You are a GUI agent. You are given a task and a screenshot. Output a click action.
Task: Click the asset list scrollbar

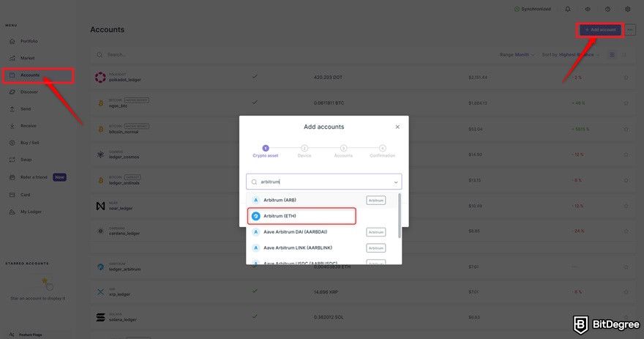point(400,216)
